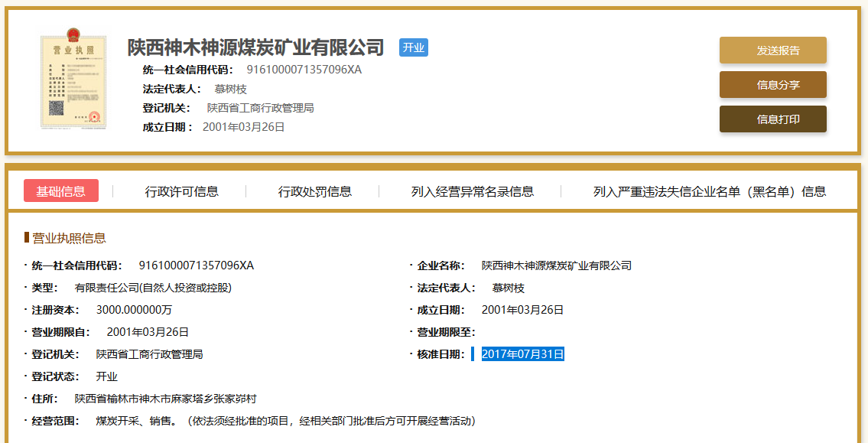Click the registered capital value 3000.000000万
The width and height of the screenshot is (868, 443).
coord(134,310)
